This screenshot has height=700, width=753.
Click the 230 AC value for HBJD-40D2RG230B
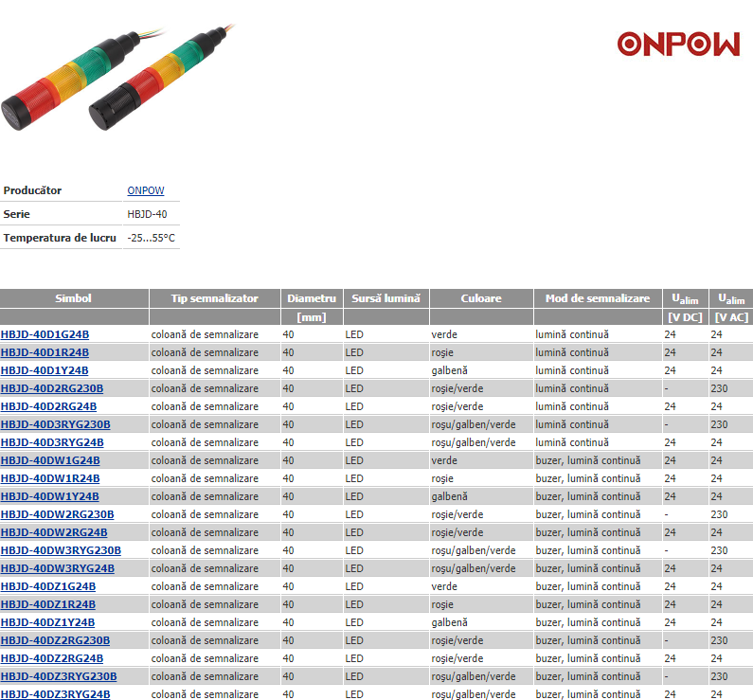coord(720,388)
